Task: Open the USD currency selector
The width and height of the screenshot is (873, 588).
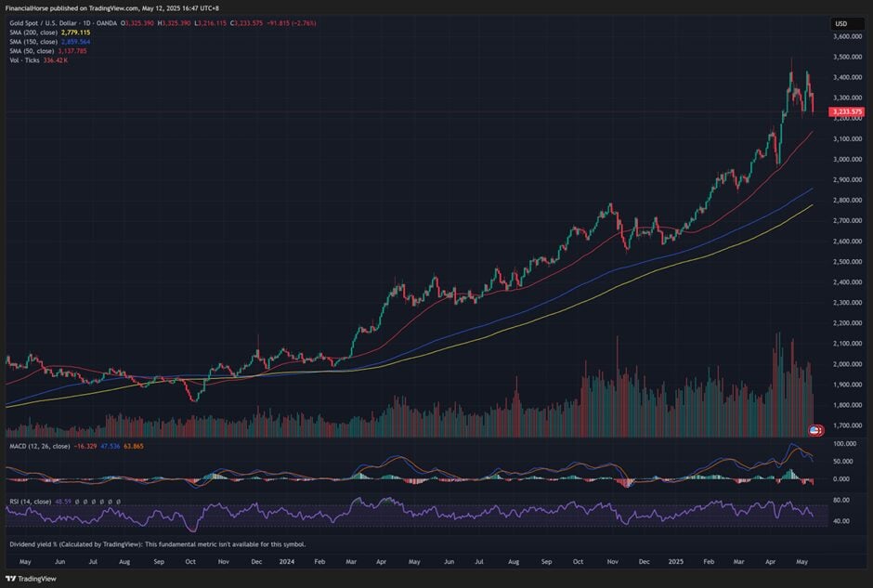Action: click(840, 24)
